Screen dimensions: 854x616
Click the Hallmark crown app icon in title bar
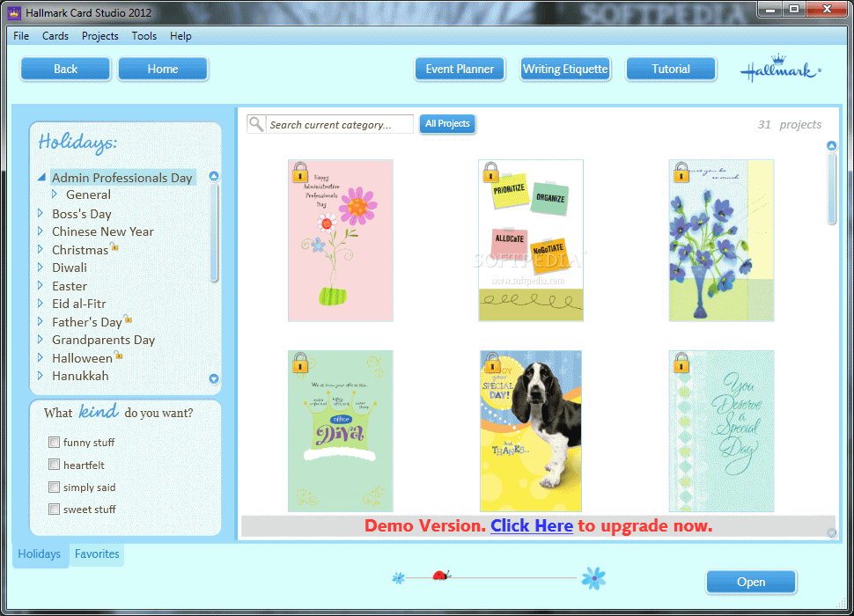click(14, 12)
